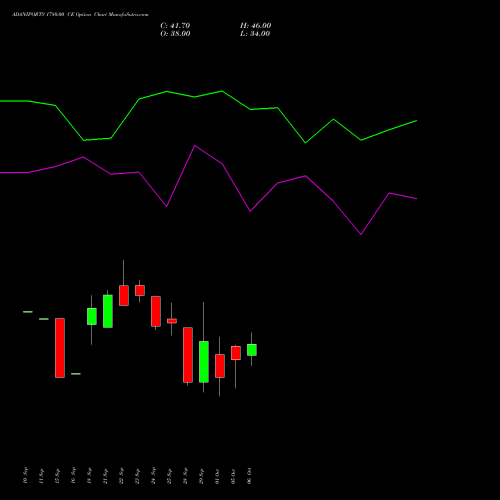Click the red candlestick above 24 Sep

tap(156, 311)
